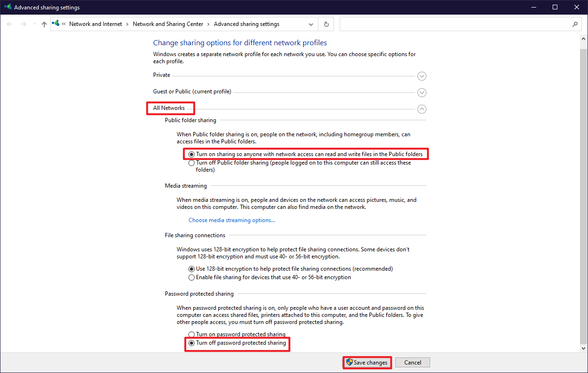Expand Guest or Public profile section
This screenshot has height=373, width=588.
pos(422,92)
